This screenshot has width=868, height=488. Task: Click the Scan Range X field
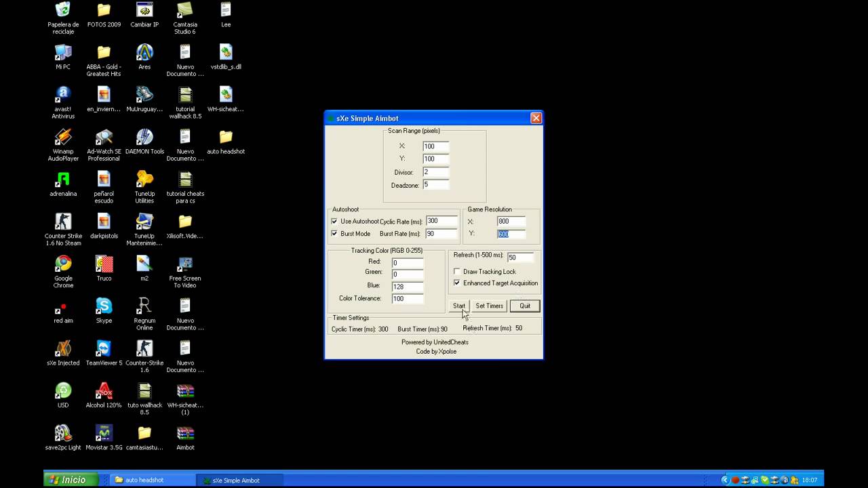[435, 146]
